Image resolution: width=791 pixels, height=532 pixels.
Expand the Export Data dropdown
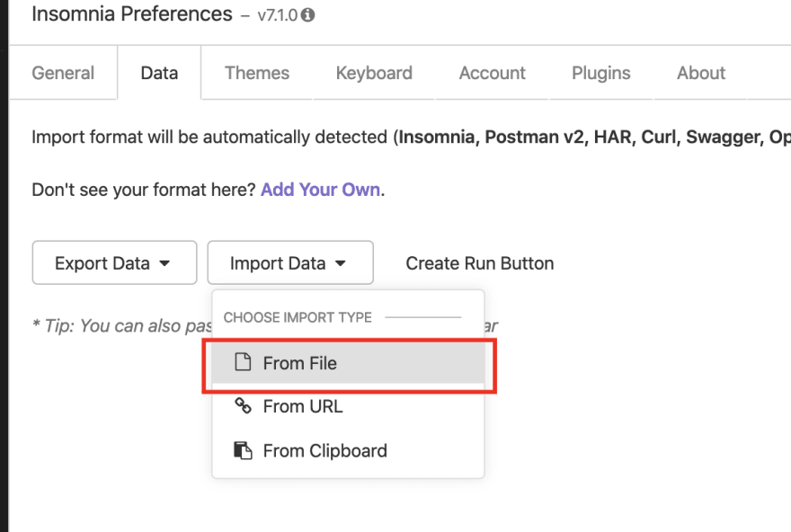click(114, 262)
